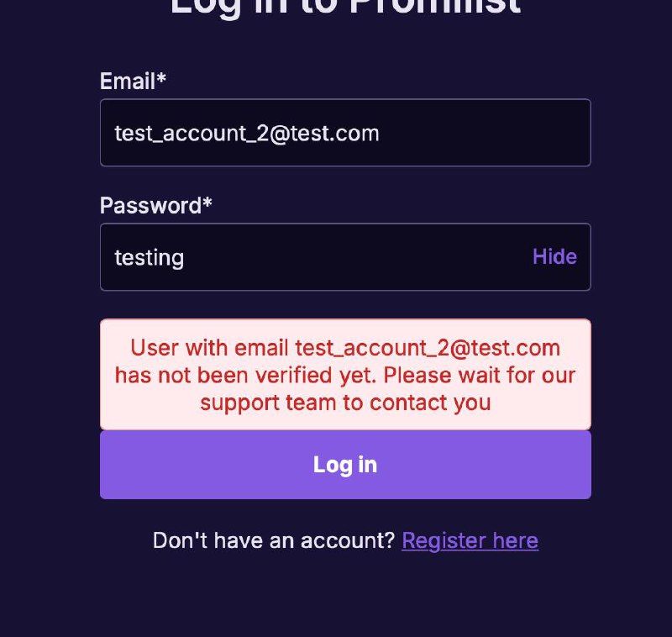Image resolution: width=672 pixels, height=637 pixels.
Task: Open the Register here link
Action: click(x=470, y=540)
